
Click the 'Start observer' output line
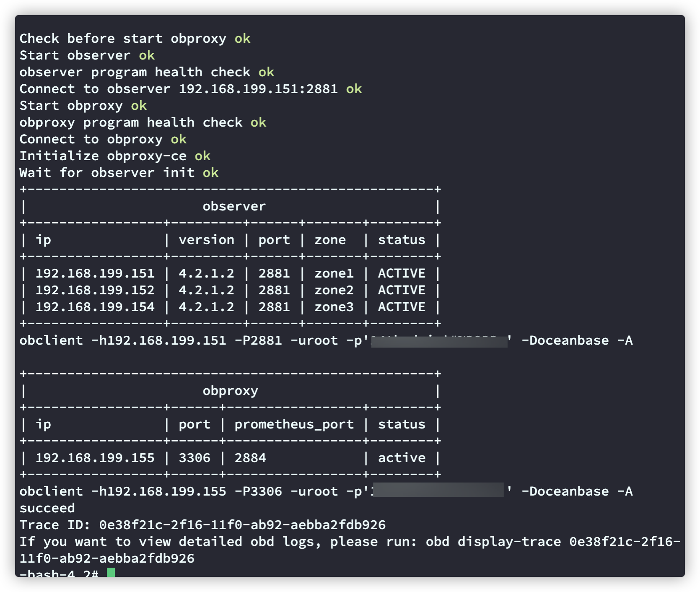pyautogui.click(x=87, y=55)
